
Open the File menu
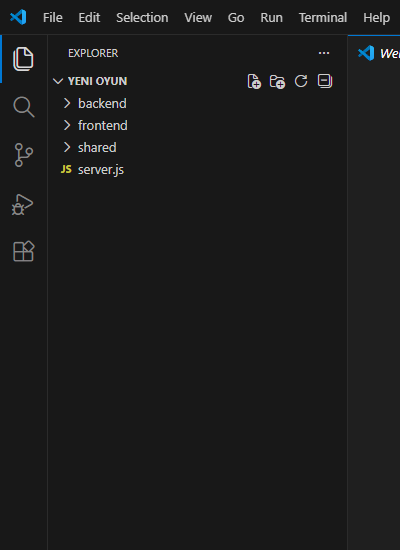[x=53, y=18]
